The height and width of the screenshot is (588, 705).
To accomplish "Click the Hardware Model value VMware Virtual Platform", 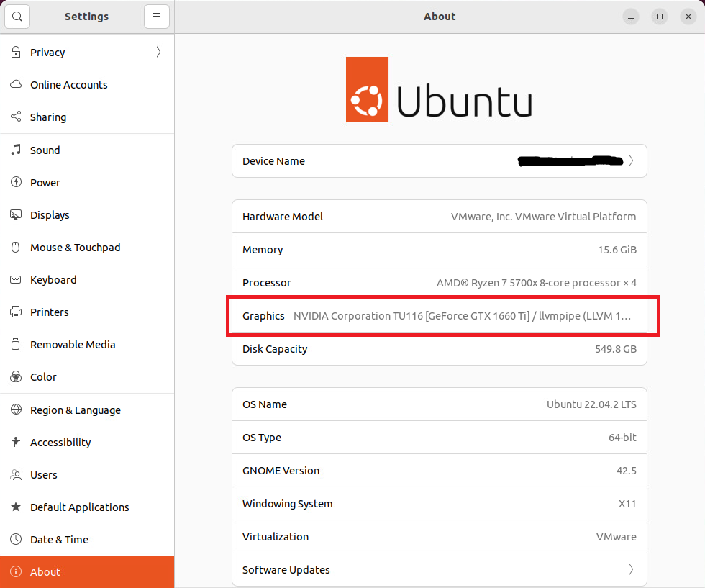I will point(543,217).
